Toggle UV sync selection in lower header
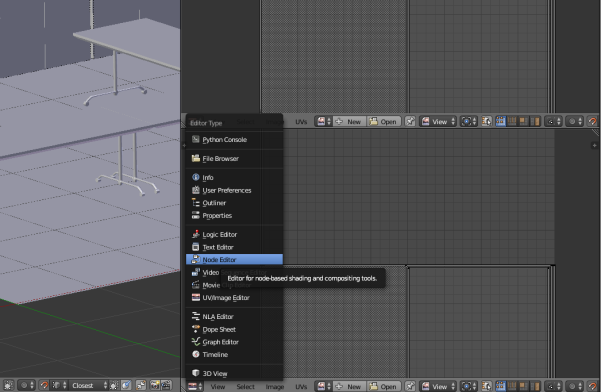Viewport: 601px width, 392px height. (486, 386)
